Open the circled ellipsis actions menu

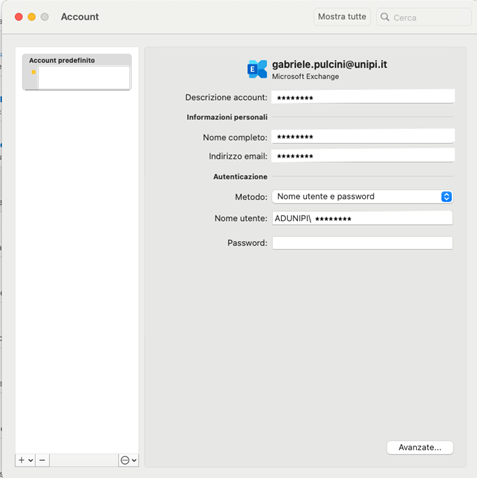128,460
